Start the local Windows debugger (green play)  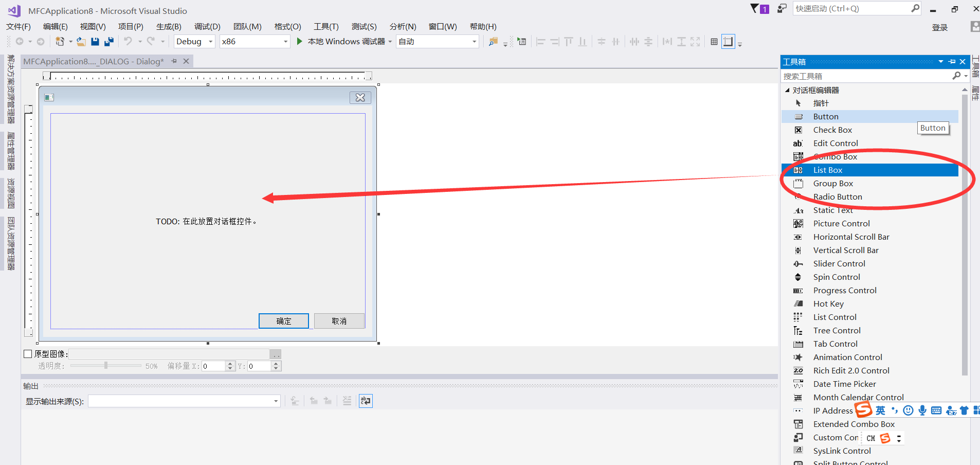[x=300, y=41]
